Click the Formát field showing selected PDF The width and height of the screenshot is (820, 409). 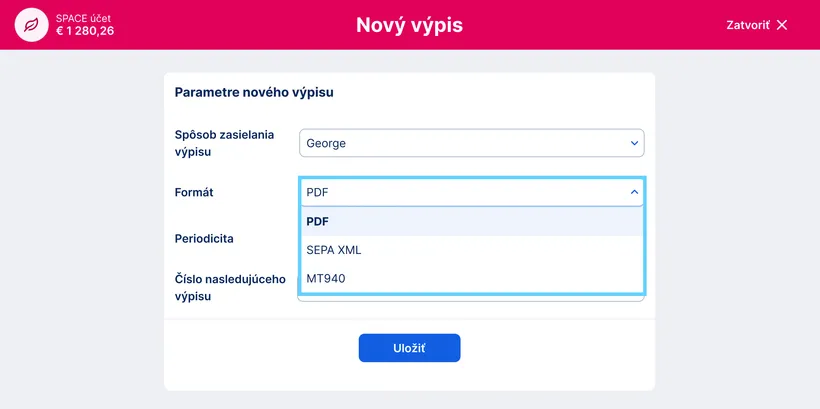472,192
